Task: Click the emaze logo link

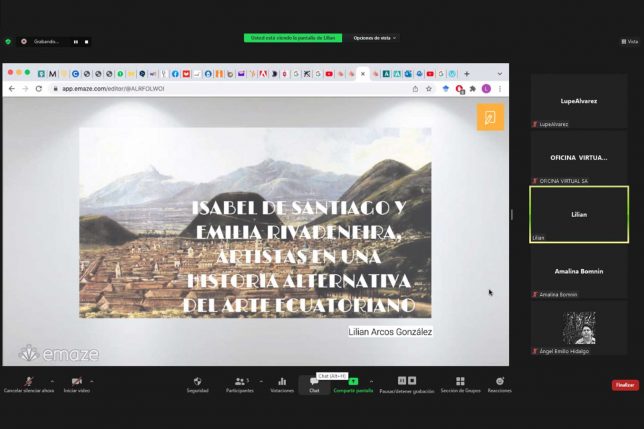Action: point(43,353)
